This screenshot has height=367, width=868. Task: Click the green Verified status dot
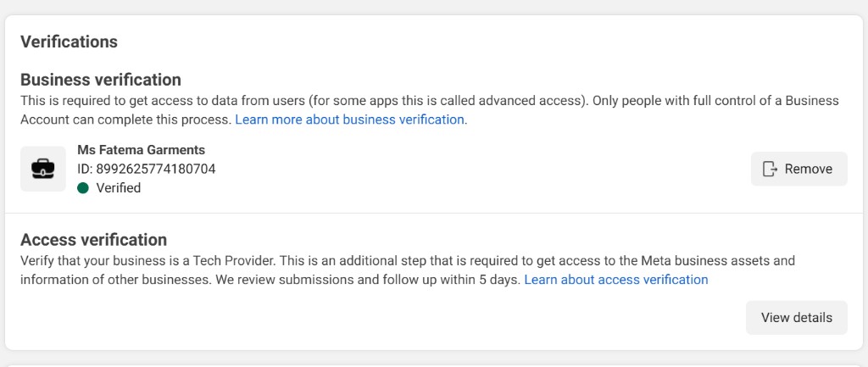(x=83, y=188)
